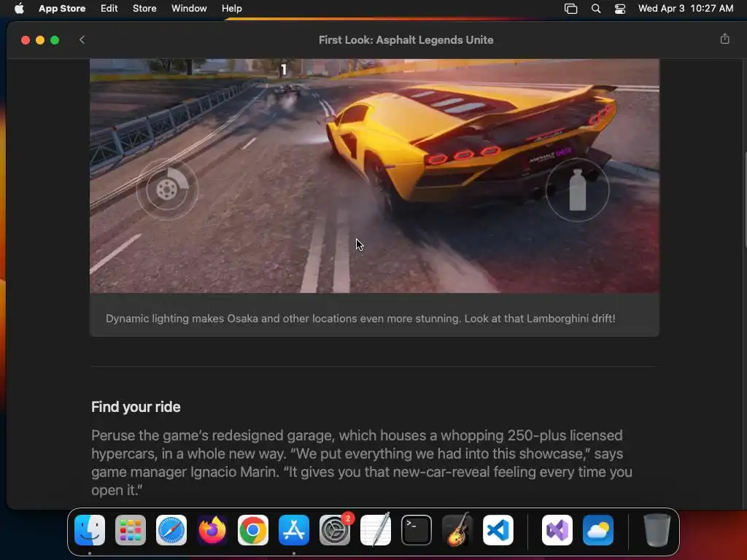
Task: Open Finder from the Dock
Action: click(x=90, y=530)
